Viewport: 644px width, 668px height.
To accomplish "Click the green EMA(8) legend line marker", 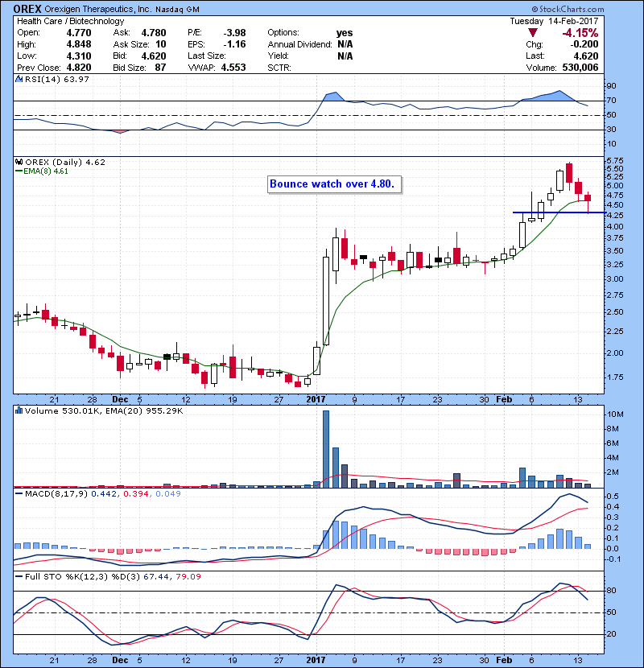I will pyautogui.click(x=19, y=171).
